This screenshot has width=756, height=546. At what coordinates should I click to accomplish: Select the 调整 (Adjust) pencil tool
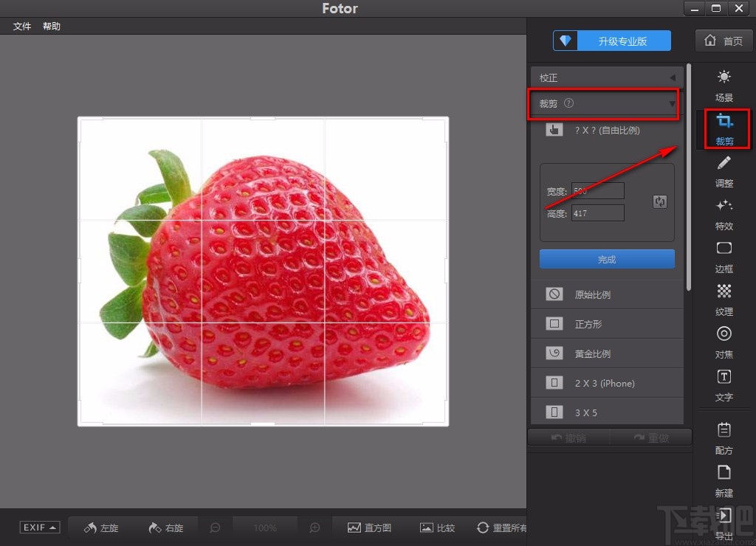724,170
